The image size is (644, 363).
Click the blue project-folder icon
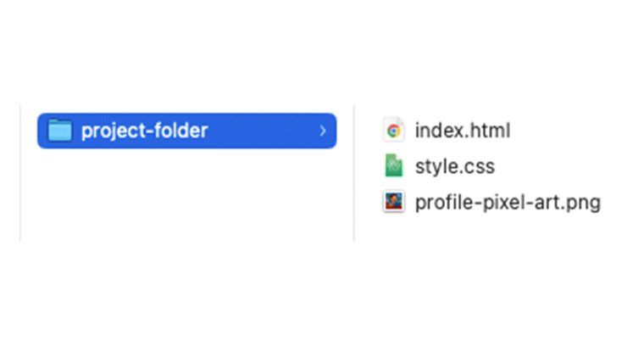pyautogui.click(x=60, y=131)
